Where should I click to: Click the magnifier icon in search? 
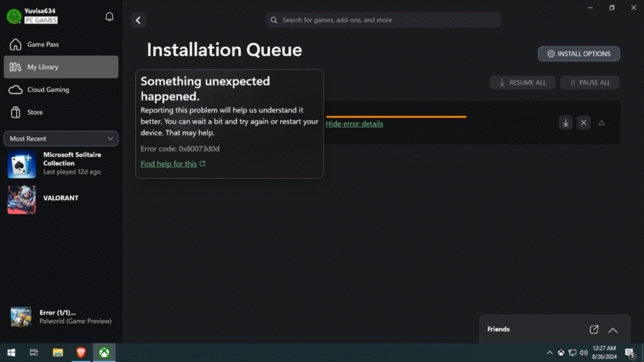274,20
